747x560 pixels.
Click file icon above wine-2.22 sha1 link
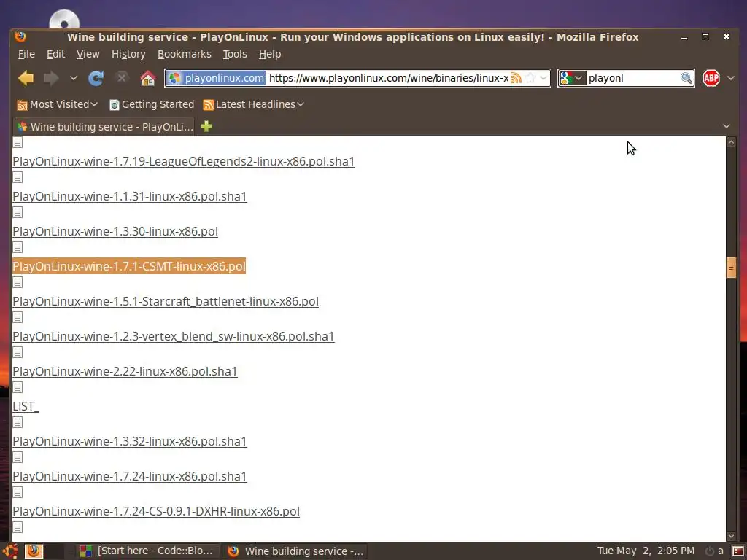[x=18, y=352]
